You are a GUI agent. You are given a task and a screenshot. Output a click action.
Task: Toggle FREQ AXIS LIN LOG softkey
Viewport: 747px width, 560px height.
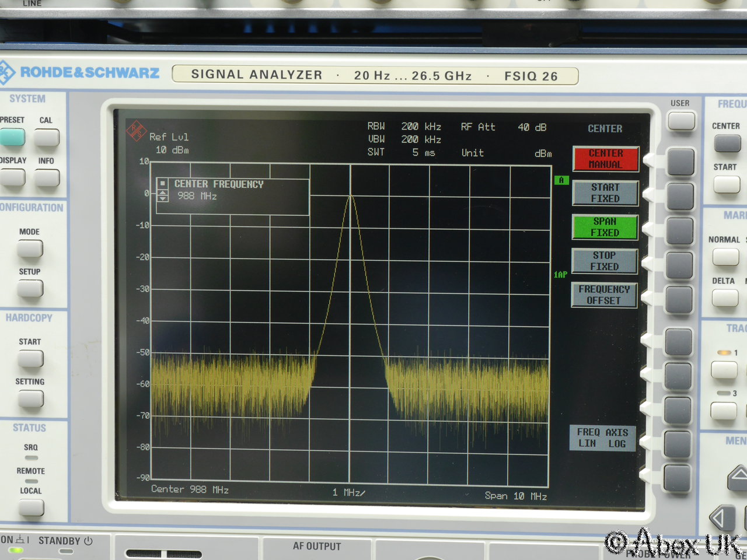602,438
